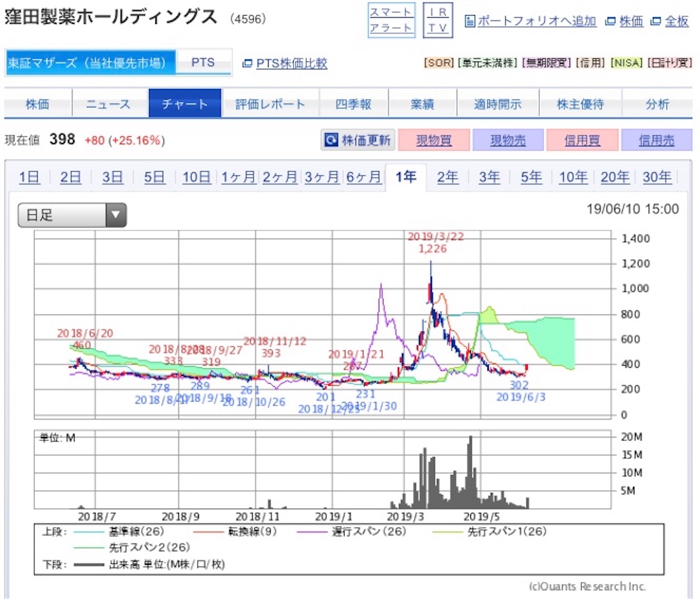Refresh price with 株価更新 button
This screenshot has height=599, width=700.
tap(358, 140)
